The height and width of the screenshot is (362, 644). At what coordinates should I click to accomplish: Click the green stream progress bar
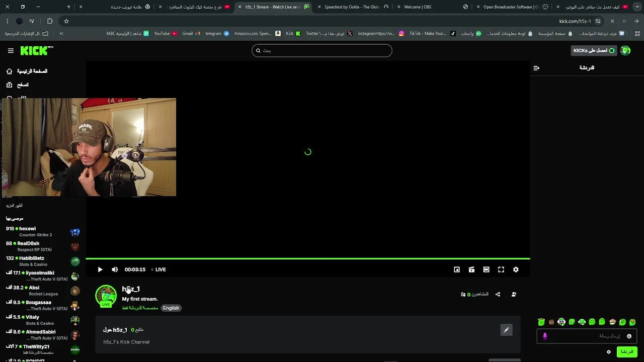pos(307,258)
